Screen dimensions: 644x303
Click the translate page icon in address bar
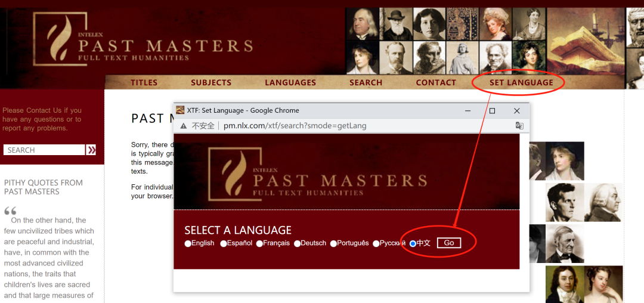[x=519, y=126]
